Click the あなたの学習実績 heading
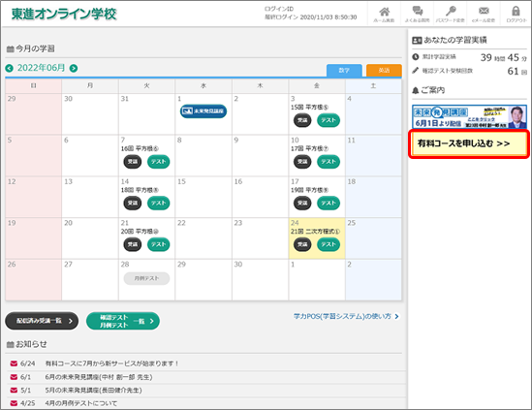The height and width of the screenshot is (410, 532). (x=455, y=40)
